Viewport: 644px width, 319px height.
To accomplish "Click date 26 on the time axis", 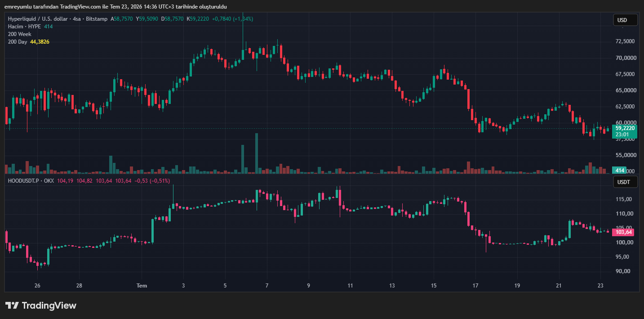I will tap(37, 286).
